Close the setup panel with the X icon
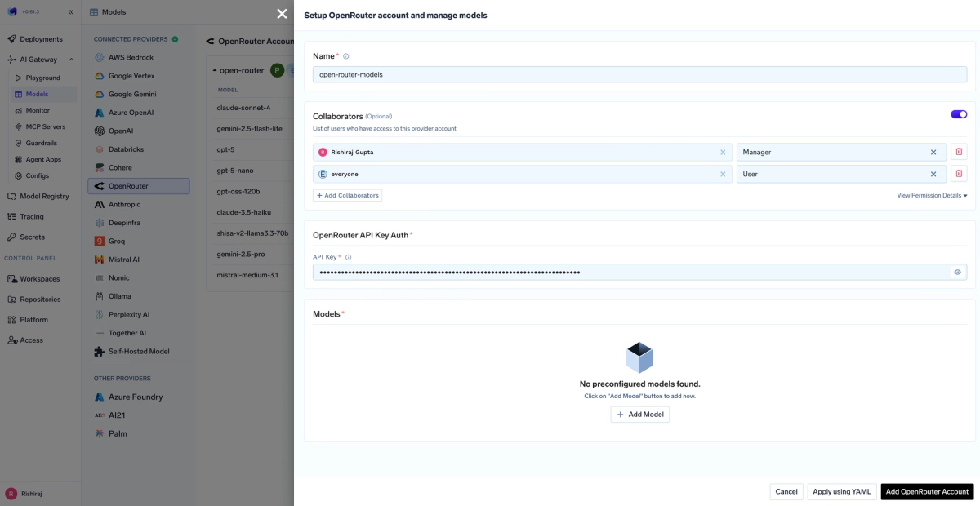Image resolution: width=980 pixels, height=506 pixels. [282, 14]
